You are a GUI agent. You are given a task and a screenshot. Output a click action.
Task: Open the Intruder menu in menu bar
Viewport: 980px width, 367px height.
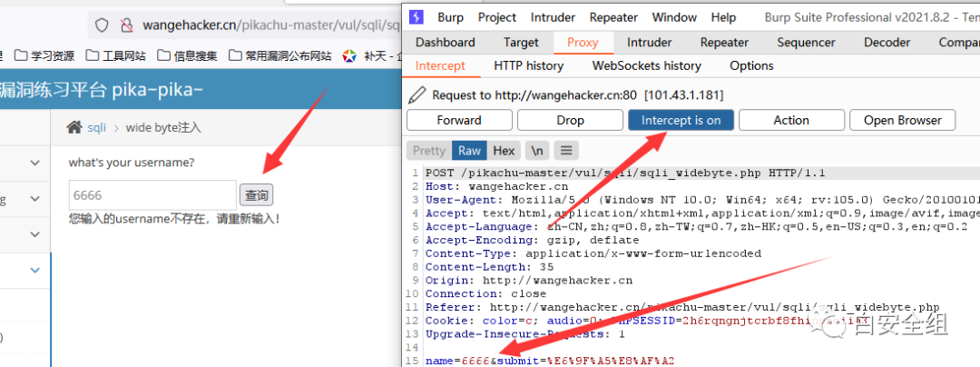point(553,17)
